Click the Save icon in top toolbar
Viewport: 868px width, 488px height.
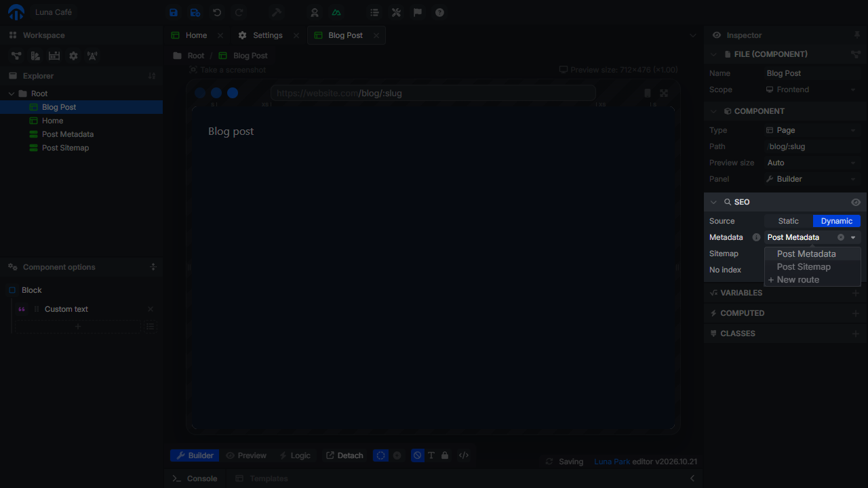pyautogui.click(x=174, y=12)
